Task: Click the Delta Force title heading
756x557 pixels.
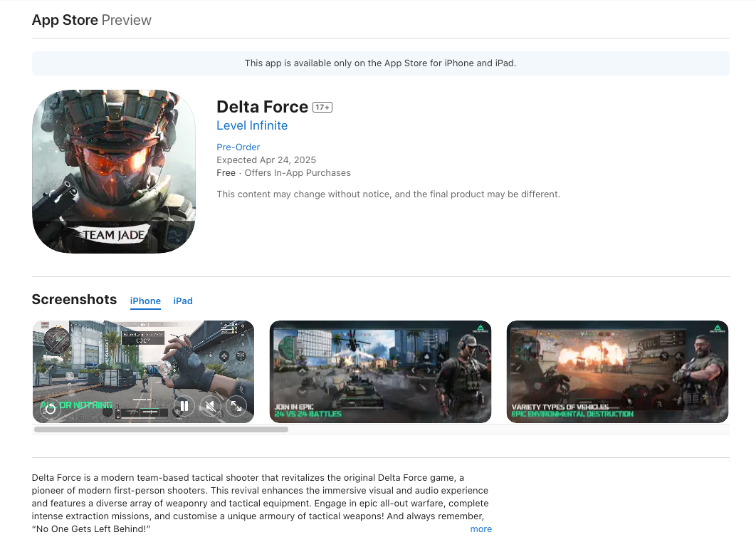Action: [262, 107]
